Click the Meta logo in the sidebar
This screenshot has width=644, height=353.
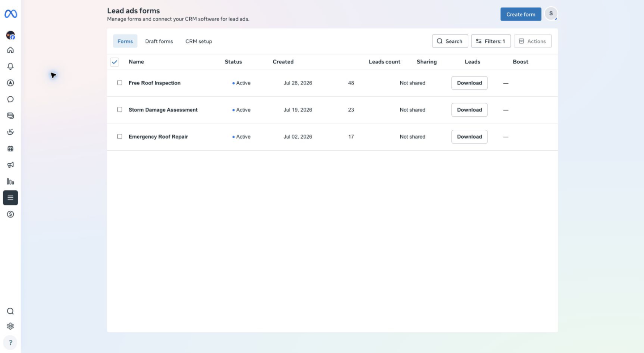tap(11, 14)
